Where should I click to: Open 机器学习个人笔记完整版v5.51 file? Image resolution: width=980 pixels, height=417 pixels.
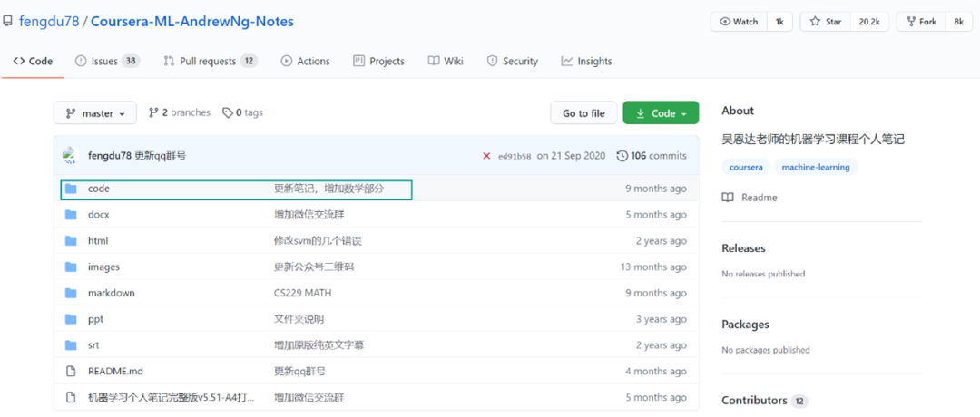tap(171, 398)
